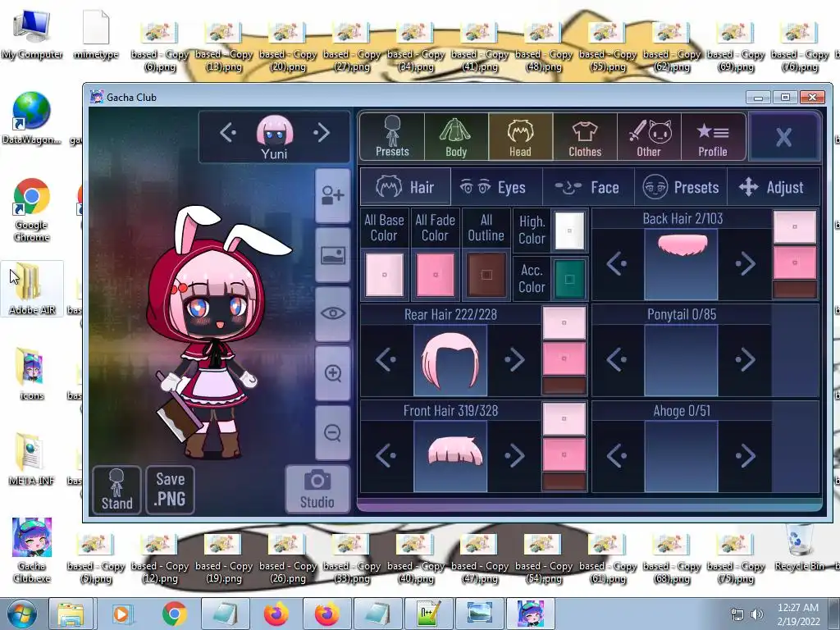Select next Rear Hair style
840x630 pixels.
pyautogui.click(x=514, y=360)
